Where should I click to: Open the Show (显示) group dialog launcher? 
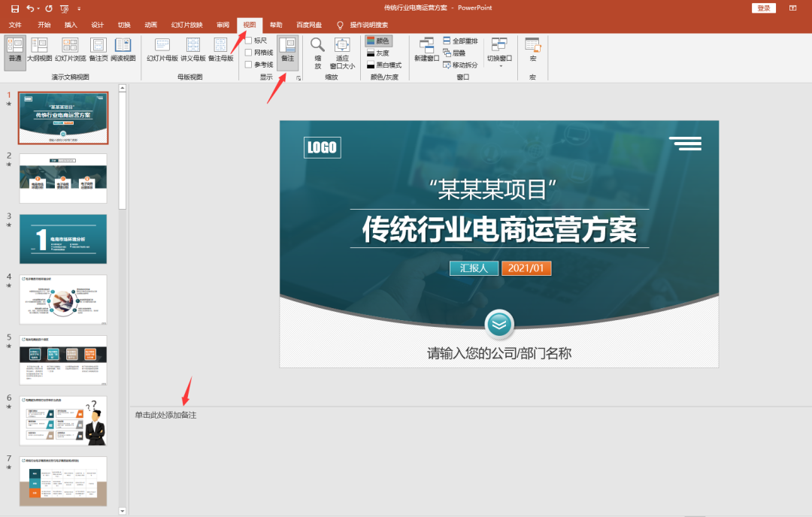[298, 77]
